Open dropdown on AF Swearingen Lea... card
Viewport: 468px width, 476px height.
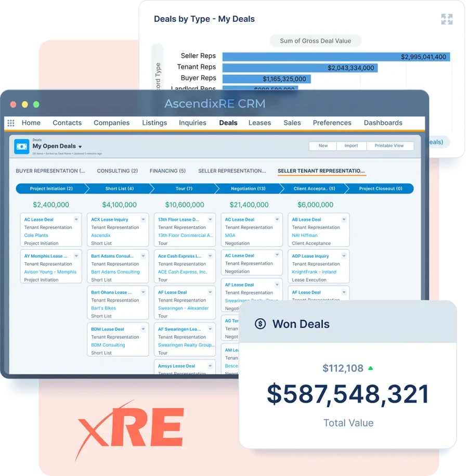[x=210, y=329]
